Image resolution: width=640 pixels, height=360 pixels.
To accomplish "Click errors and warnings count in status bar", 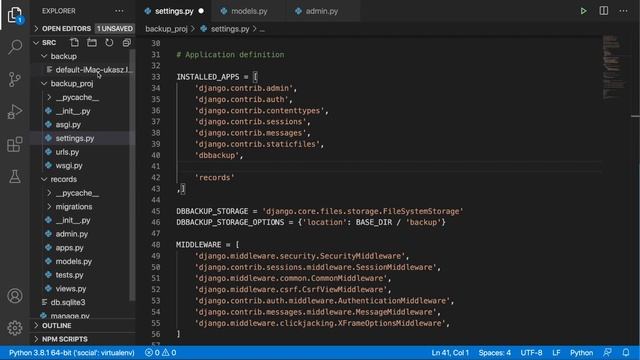I will pyautogui.click(x=161, y=353).
